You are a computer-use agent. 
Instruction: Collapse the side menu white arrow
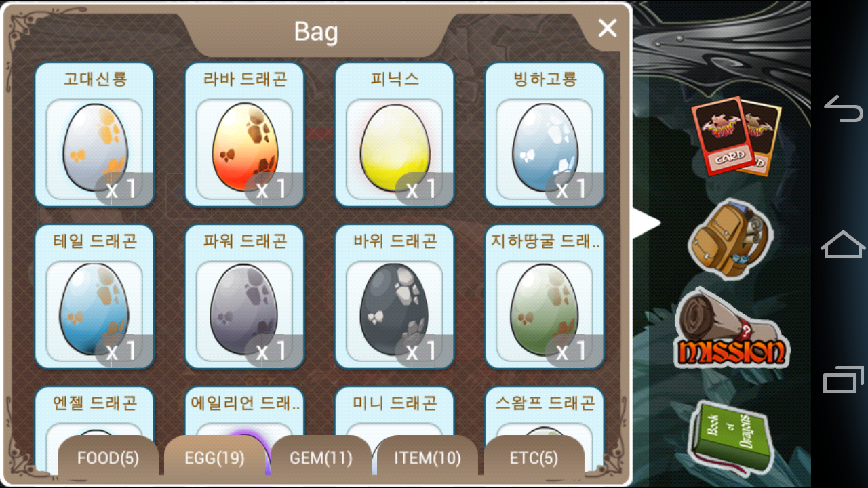646,223
